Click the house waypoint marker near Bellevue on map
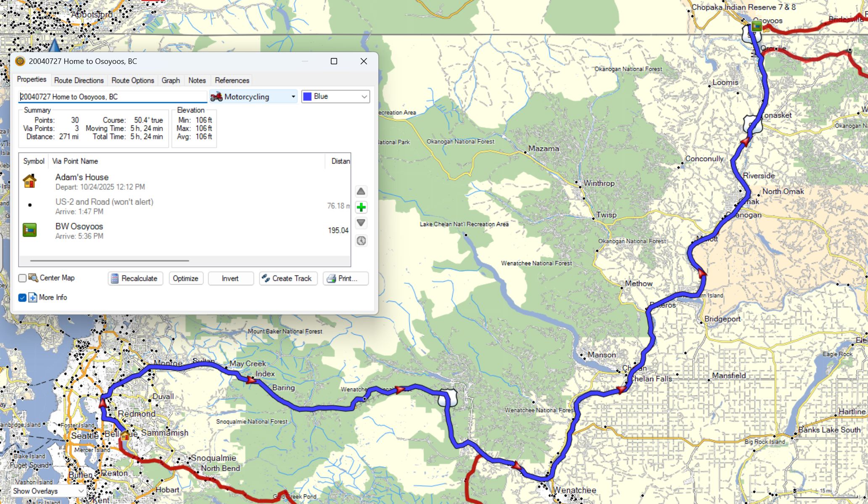This screenshot has height=504, width=868. (125, 436)
